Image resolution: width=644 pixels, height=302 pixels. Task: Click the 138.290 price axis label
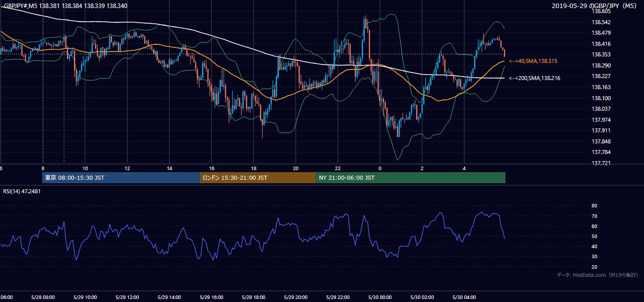[601, 65]
